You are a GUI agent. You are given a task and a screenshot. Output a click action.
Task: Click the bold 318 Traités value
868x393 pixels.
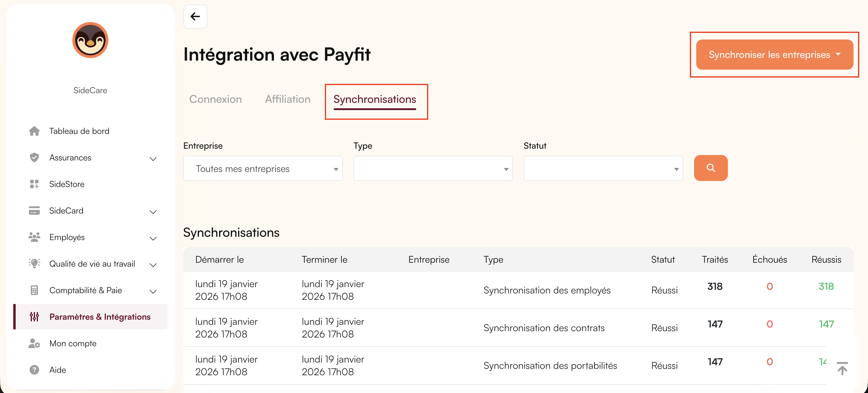click(715, 287)
